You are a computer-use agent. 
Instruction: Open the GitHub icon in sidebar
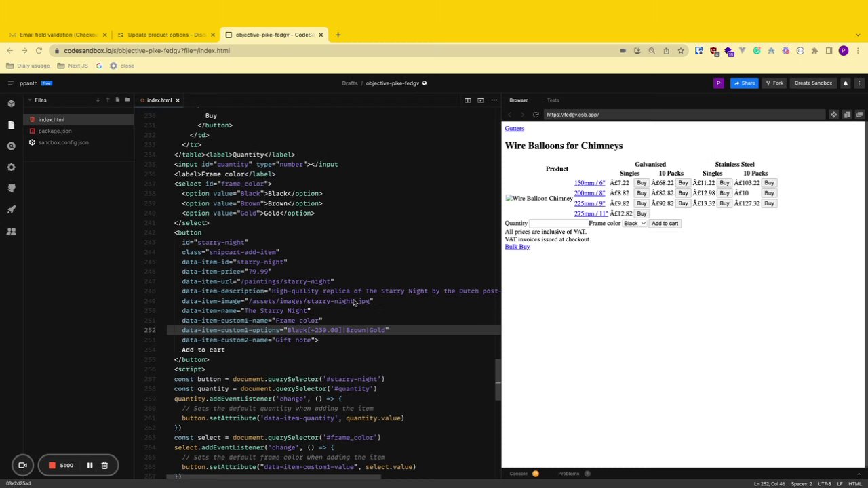coord(11,188)
